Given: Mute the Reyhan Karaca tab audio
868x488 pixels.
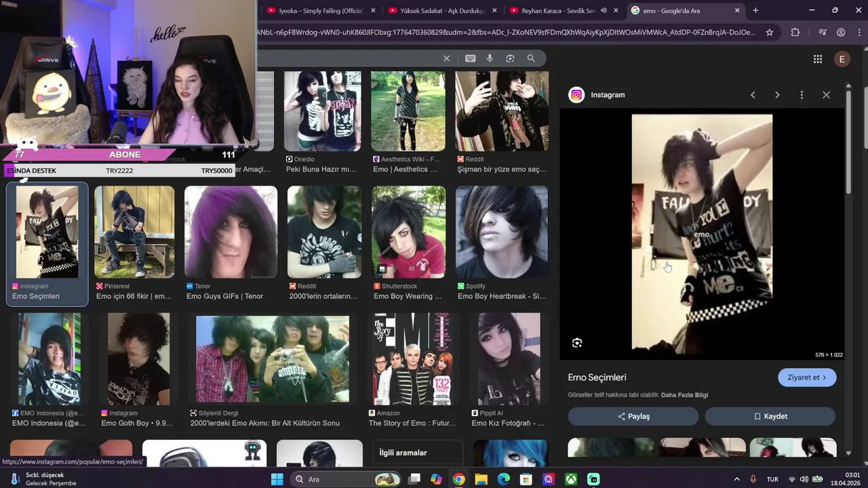Looking at the screenshot, I should coord(603,10).
